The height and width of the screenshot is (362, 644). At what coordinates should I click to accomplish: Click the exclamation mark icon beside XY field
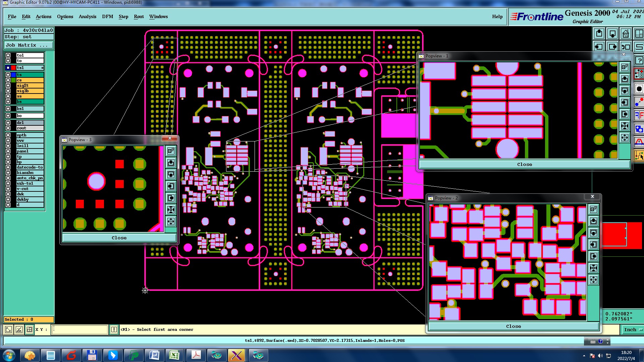pyautogui.click(x=114, y=329)
